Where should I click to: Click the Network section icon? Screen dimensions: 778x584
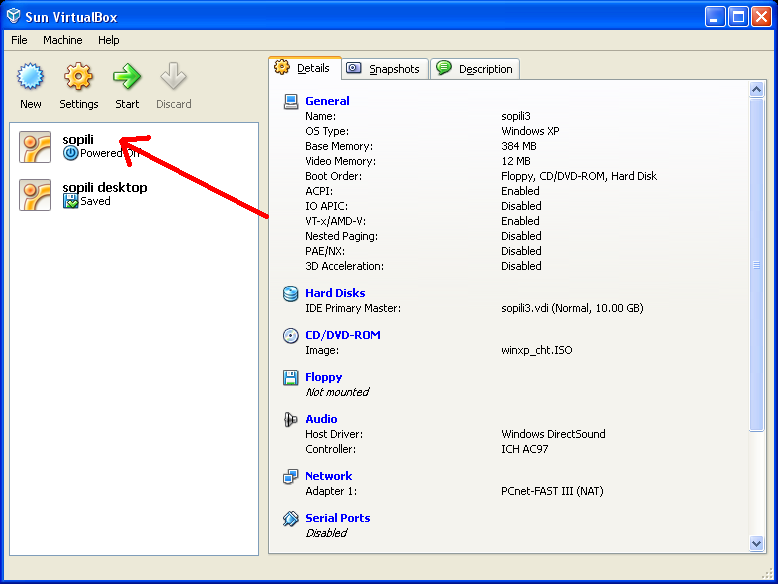pyautogui.click(x=291, y=476)
